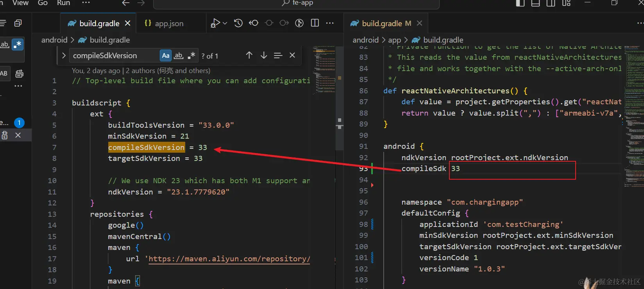Click def reactNativeArchitectures() line
Screen dimensions: 644x289
point(455,91)
